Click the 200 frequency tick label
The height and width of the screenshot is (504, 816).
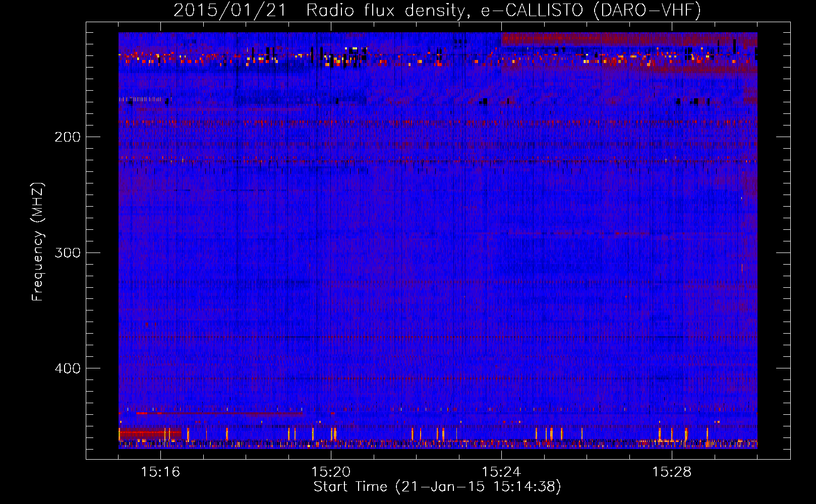pyautogui.click(x=67, y=137)
